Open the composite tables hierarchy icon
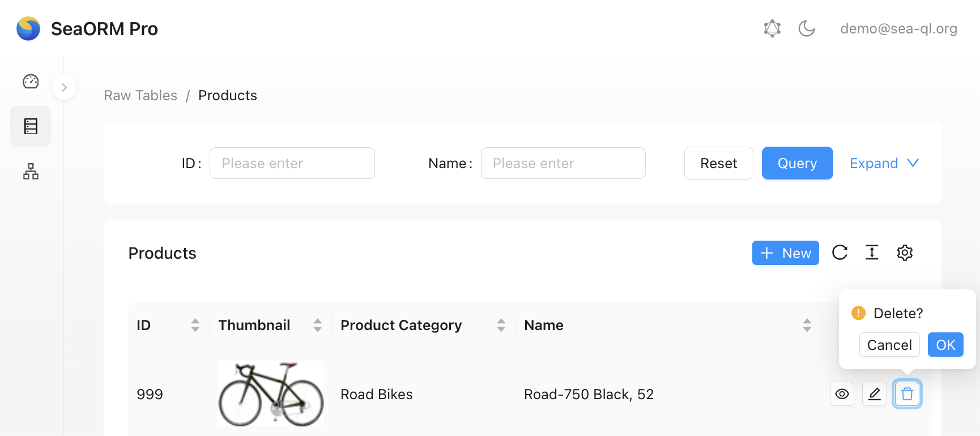980x436 pixels. click(31, 171)
